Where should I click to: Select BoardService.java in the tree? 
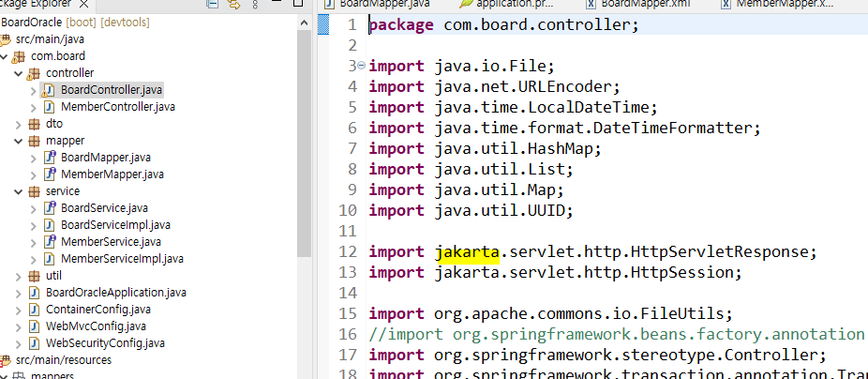(x=104, y=208)
